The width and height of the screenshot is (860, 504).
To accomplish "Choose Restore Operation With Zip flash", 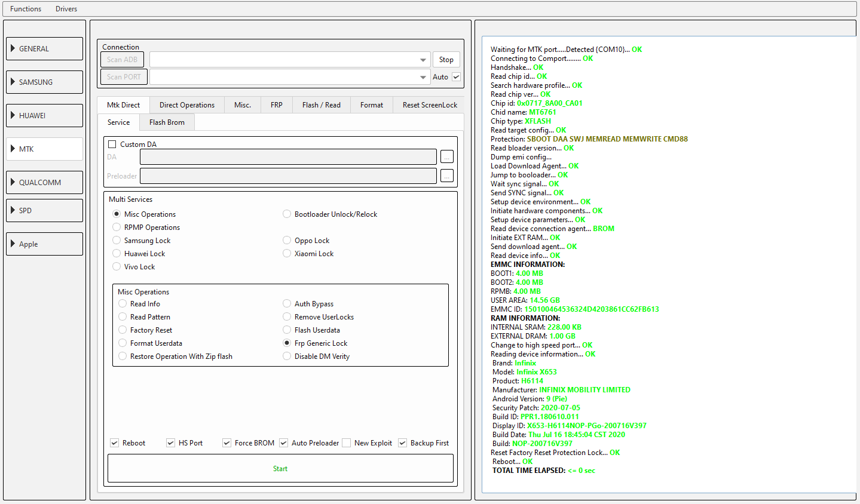I will (x=123, y=357).
